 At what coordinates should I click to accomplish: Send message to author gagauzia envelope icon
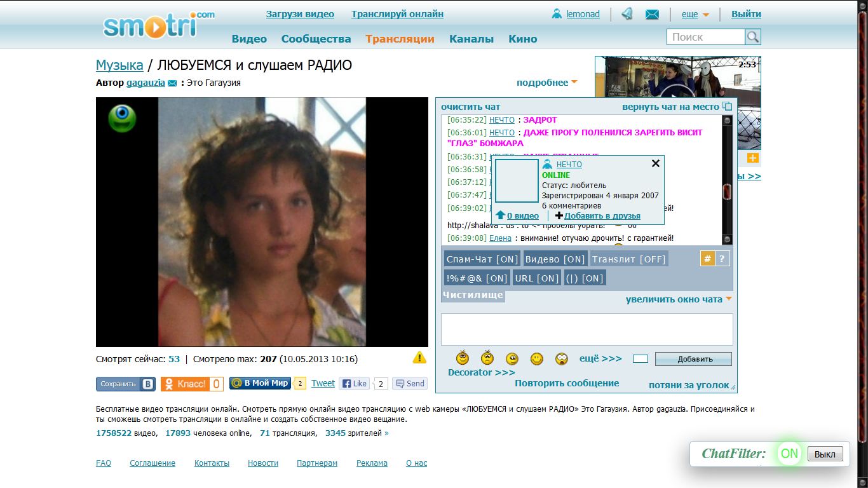coord(172,83)
